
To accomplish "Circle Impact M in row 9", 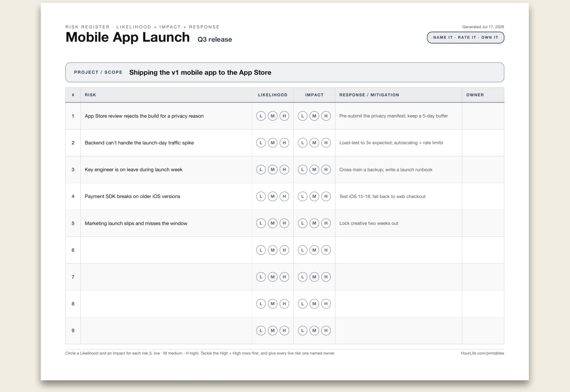I will point(314,330).
